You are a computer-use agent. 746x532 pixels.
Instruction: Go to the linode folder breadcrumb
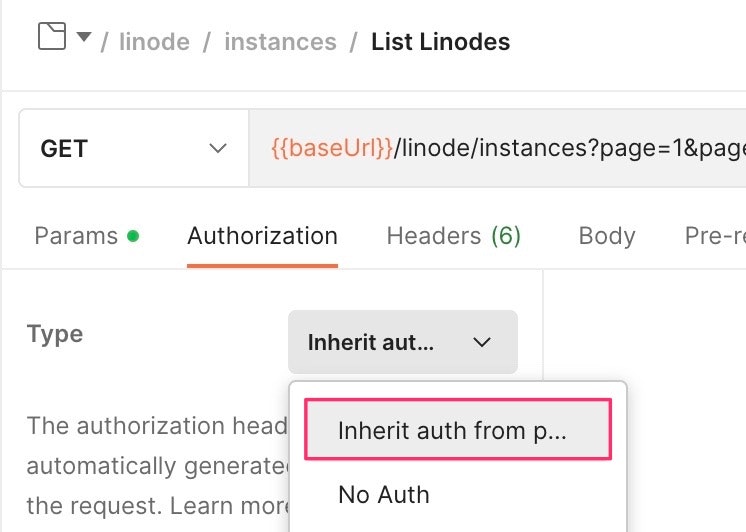154,42
